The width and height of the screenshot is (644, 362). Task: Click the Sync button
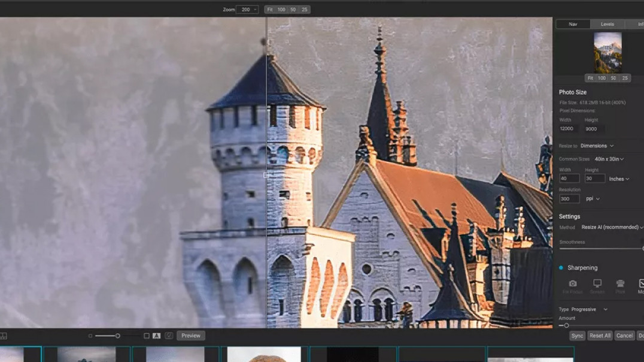pyautogui.click(x=577, y=336)
